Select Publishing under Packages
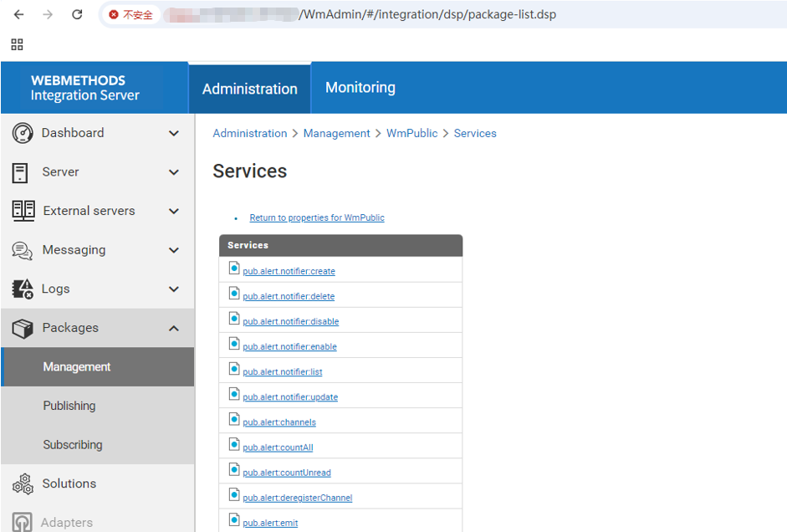Viewport: 787px width, 532px height. 97,406
